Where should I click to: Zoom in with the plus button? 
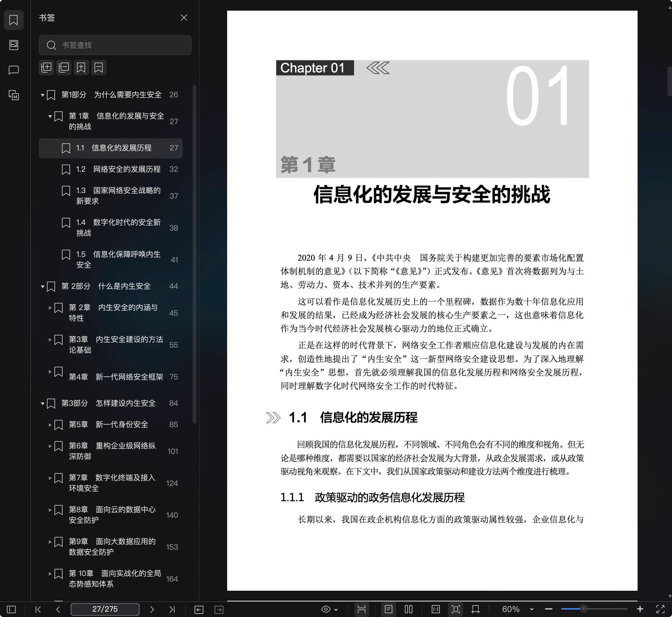[640, 609]
